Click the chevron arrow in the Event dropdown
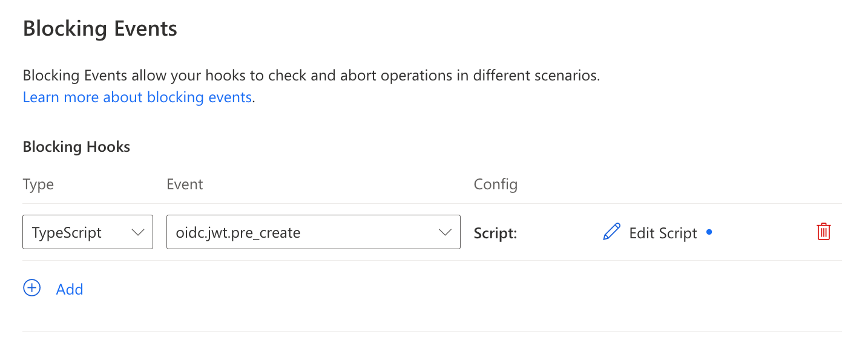868x352 pixels. click(445, 232)
